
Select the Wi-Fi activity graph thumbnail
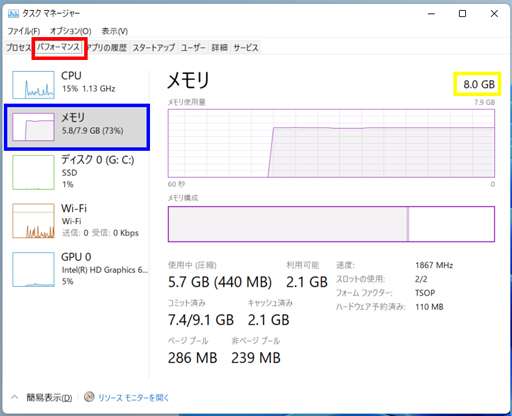pyautogui.click(x=33, y=221)
